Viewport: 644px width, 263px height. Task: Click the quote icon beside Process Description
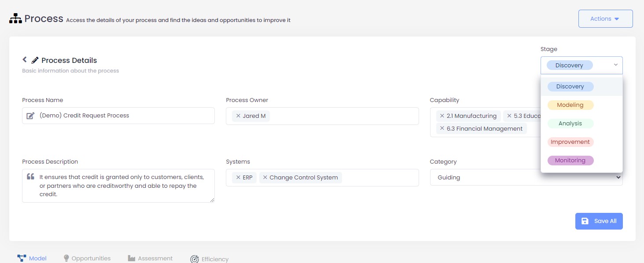pyautogui.click(x=30, y=176)
